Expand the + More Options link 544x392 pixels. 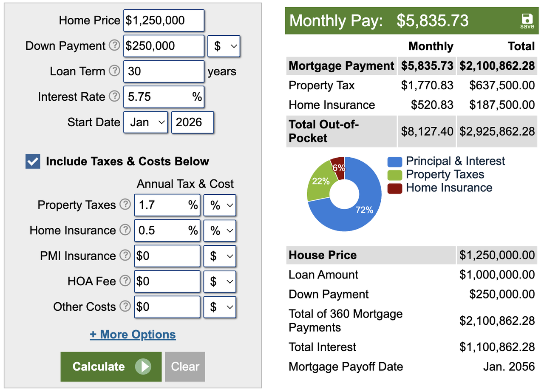(x=133, y=335)
